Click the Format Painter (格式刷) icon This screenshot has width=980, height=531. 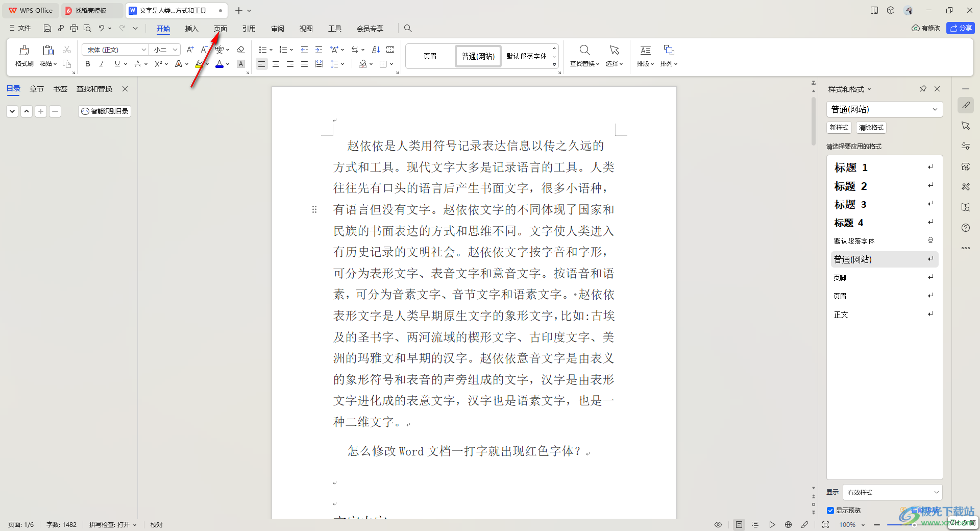point(24,50)
